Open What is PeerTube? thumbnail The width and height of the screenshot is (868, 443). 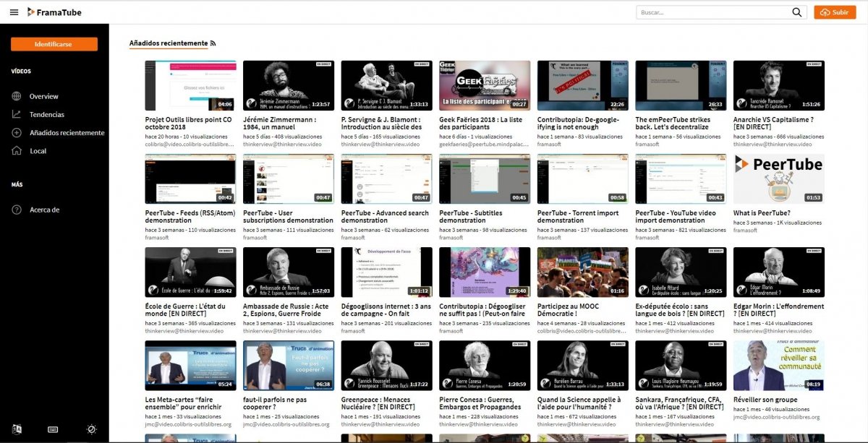779,179
